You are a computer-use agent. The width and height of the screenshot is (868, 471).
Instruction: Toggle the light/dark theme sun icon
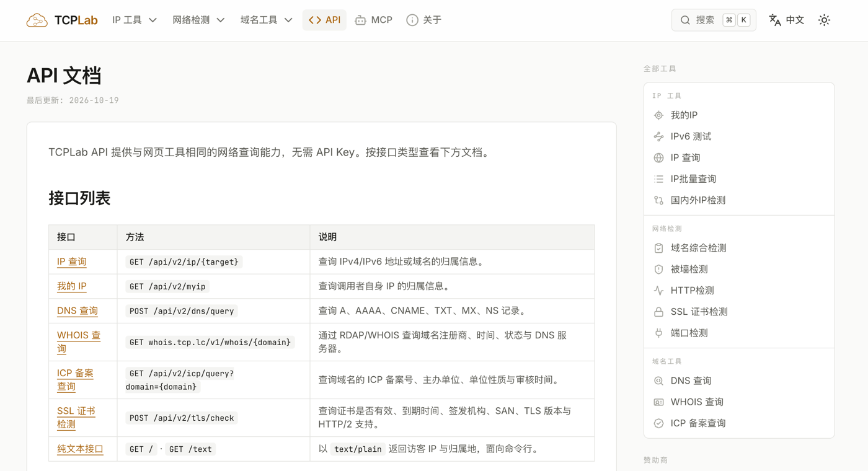click(824, 20)
